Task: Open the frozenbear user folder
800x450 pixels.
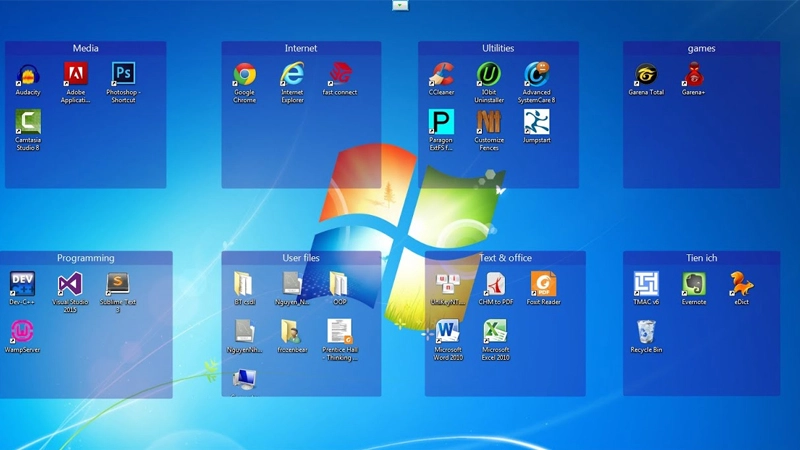Action: 292,332
